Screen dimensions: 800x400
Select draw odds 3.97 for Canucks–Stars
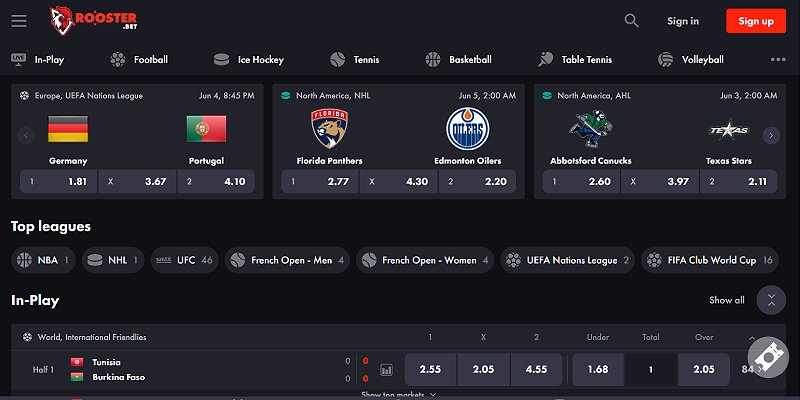660,181
